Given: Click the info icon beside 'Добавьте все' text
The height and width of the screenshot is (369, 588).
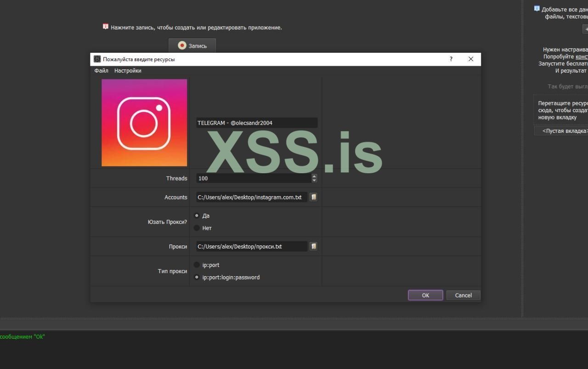Looking at the screenshot, I should pos(537,9).
